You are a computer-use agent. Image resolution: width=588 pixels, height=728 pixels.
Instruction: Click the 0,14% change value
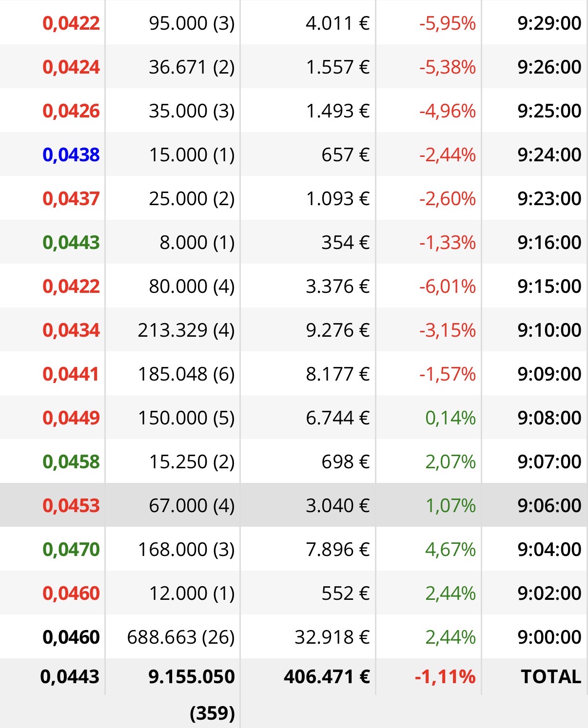pos(451,418)
